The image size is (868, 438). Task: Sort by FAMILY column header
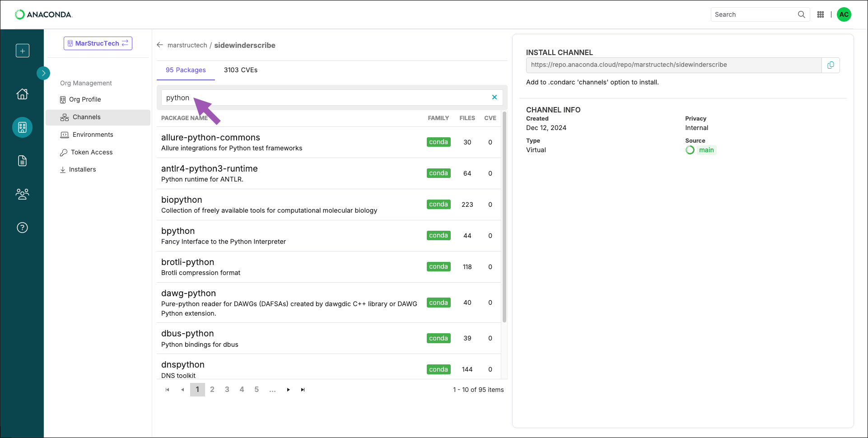pos(439,118)
